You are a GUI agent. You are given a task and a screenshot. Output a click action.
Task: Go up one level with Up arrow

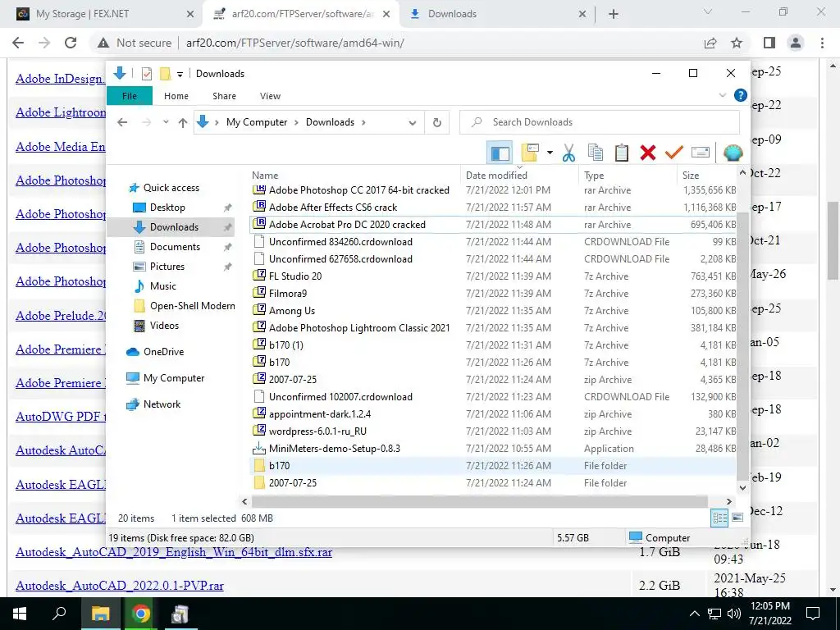(x=183, y=123)
